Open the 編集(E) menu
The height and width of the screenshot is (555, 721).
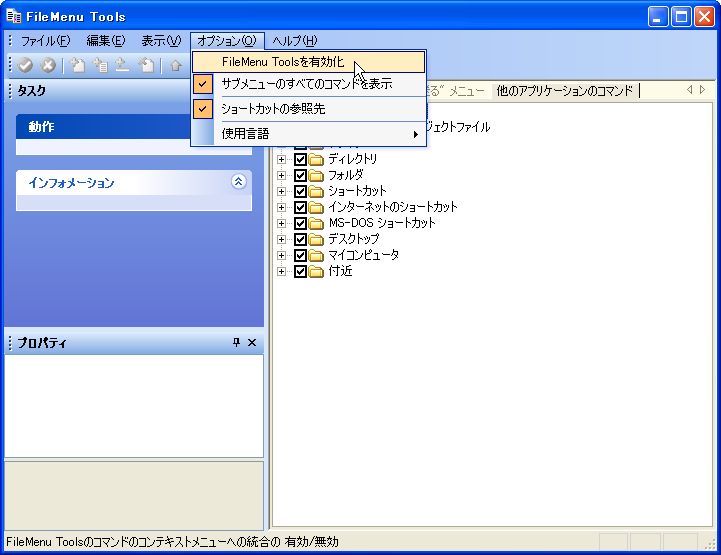(x=106, y=41)
